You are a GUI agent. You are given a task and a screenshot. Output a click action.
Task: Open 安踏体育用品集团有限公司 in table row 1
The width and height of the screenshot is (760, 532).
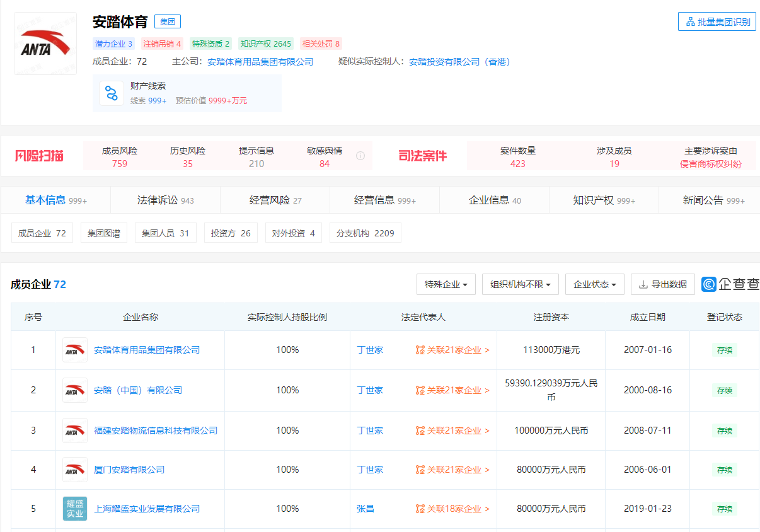(x=147, y=350)
